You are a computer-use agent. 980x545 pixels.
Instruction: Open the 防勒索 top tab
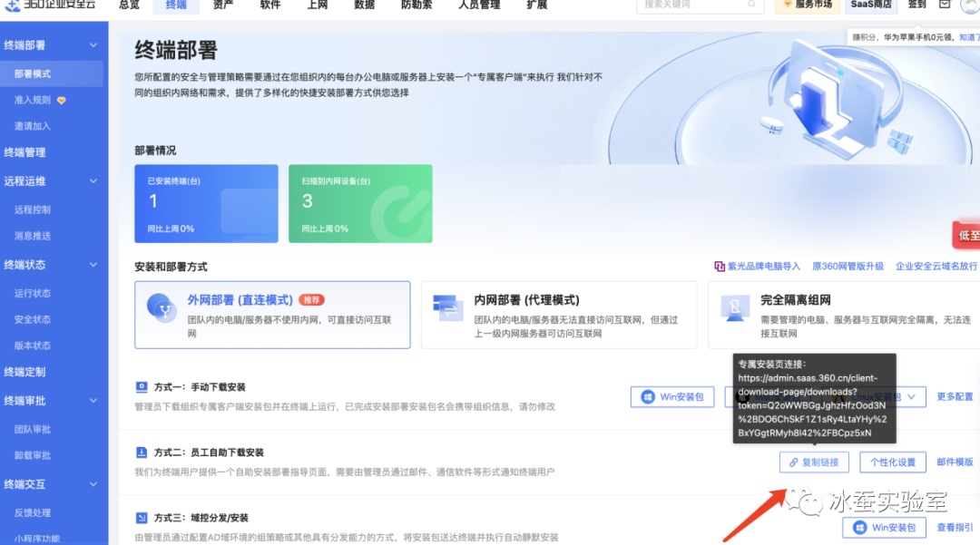[416, 5]
